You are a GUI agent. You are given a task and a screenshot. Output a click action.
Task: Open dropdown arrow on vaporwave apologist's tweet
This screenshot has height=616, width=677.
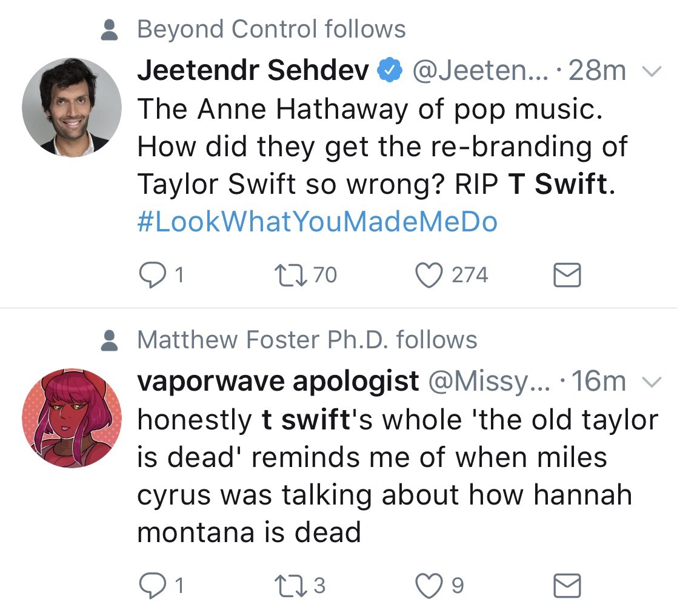650,382
